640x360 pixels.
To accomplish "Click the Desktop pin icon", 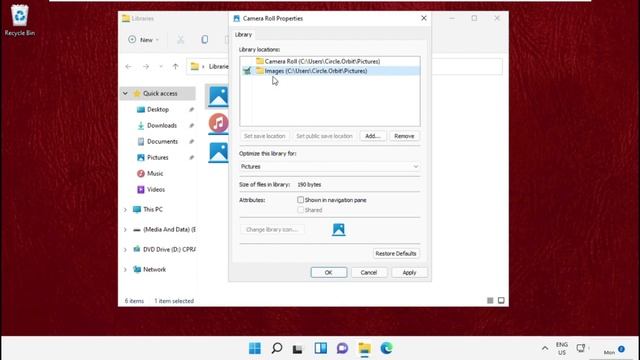I will click(191, 109).
